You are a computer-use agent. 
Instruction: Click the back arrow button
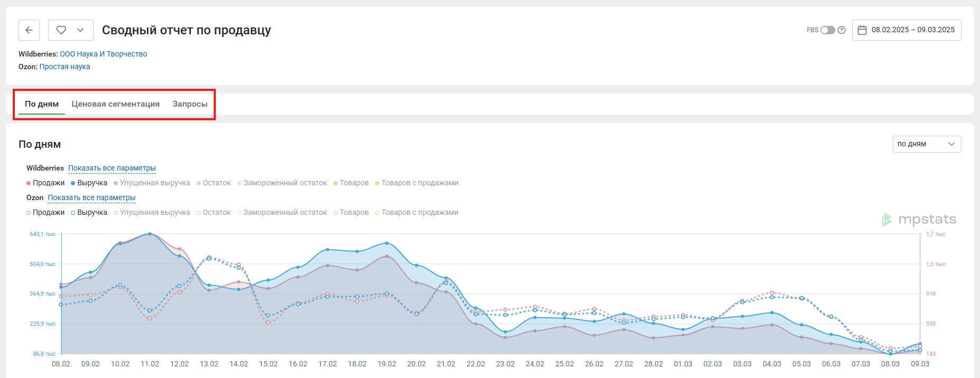coord(29,30)
